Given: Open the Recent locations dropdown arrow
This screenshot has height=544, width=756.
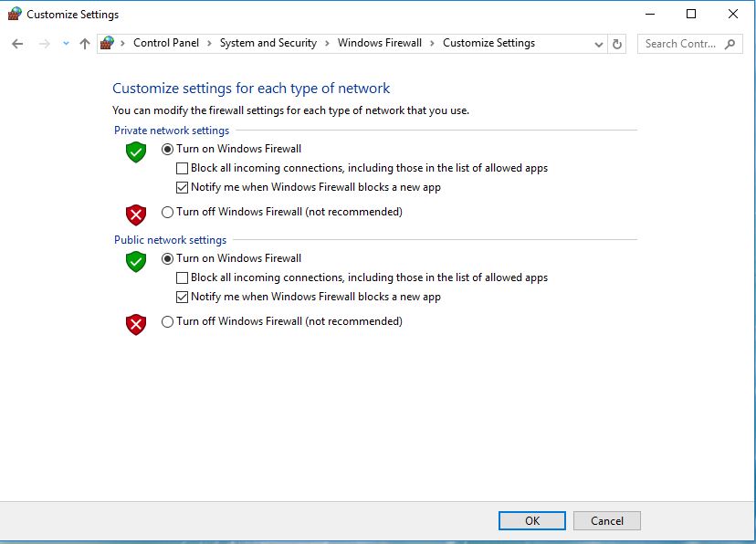Looking at the screenshot, I should pyautogui.click(x=66, y=44).
